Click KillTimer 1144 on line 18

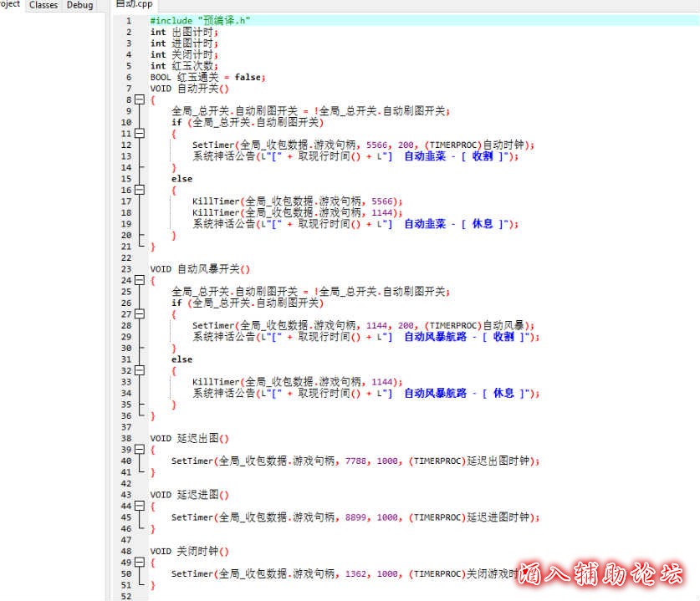[x=298, y=213]
